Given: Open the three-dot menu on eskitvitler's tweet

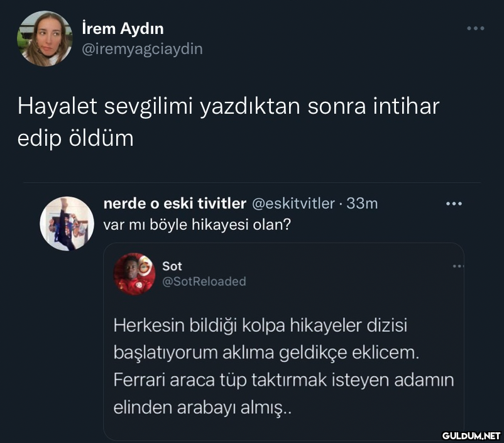Looking at the screenshot, I should pos(454,203).
